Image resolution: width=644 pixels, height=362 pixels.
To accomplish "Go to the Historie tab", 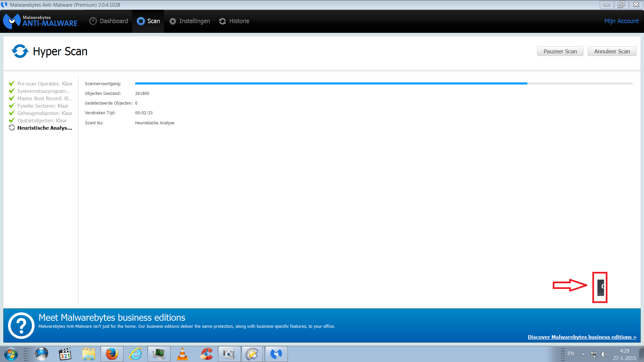I will coord(234,21).
